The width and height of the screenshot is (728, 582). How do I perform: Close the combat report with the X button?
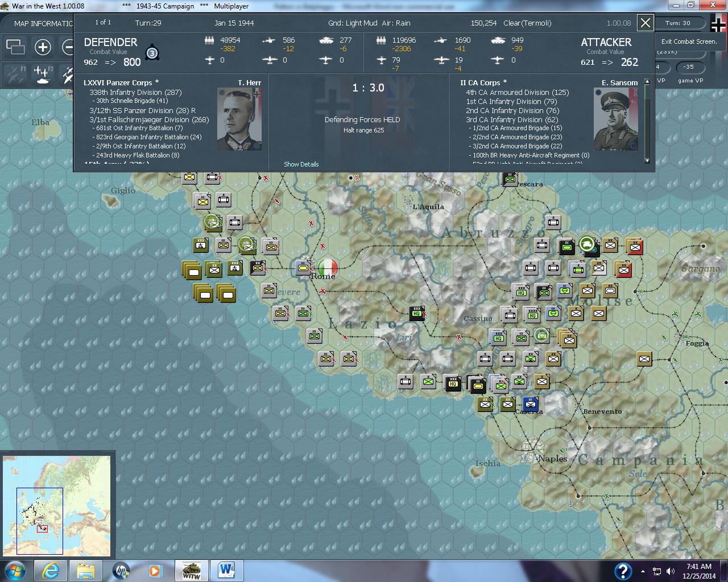coord(646,23)
